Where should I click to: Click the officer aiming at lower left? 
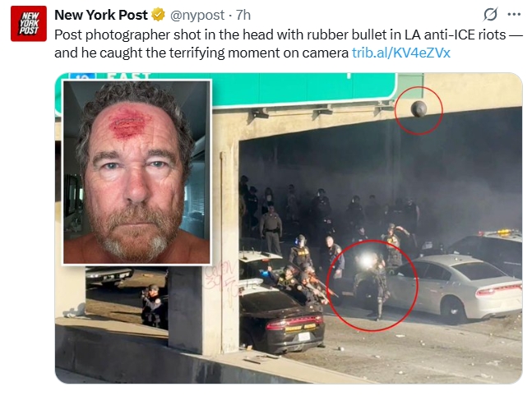(154, 306)
